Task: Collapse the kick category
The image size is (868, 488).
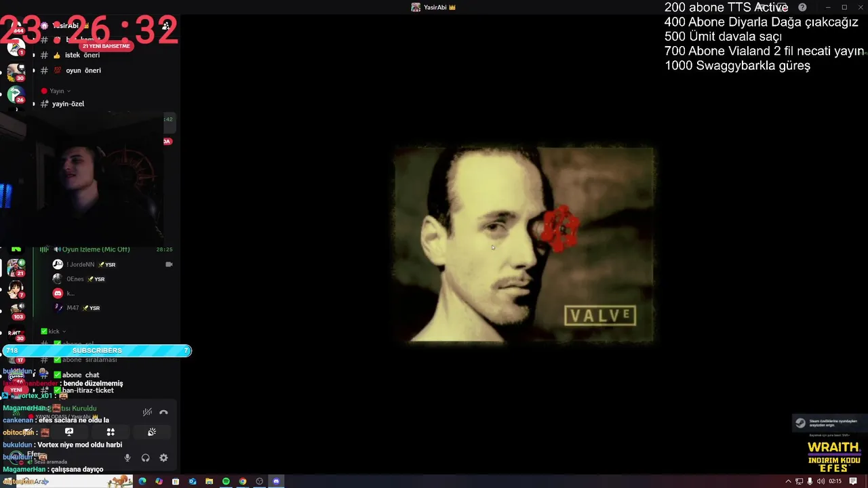Action: click(x=54, y=331)
